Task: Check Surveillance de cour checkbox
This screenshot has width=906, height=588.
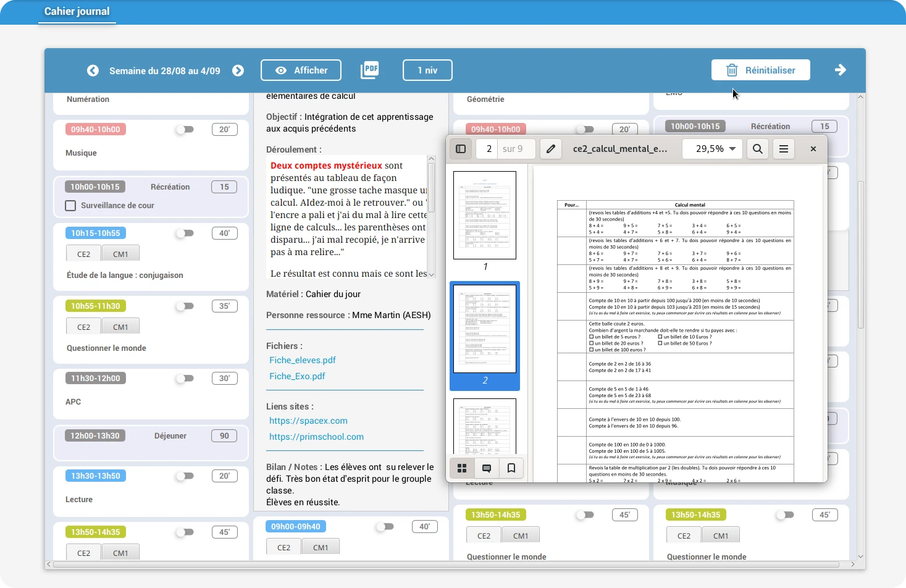Action: coord(70,206)
